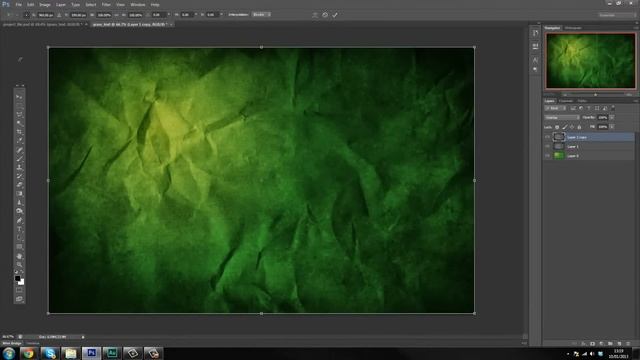Hide the Layer 1 layer

[547, 147]
